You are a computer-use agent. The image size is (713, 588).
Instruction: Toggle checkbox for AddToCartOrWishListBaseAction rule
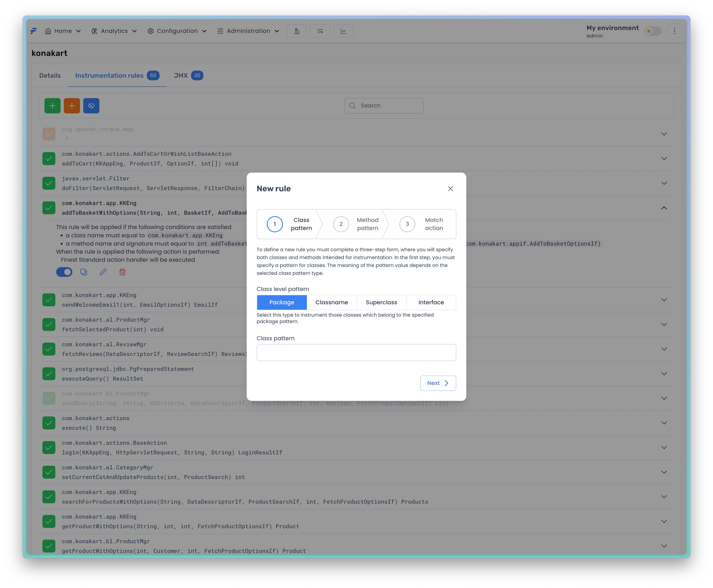point(49,158)
